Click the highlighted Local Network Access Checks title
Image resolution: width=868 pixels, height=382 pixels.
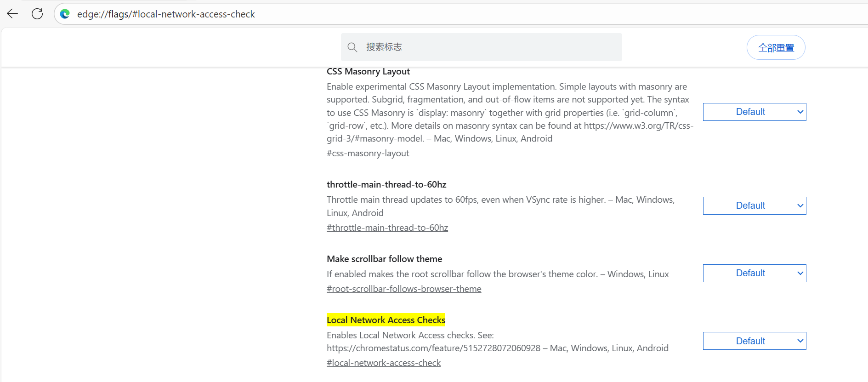[x=386, y=320]
